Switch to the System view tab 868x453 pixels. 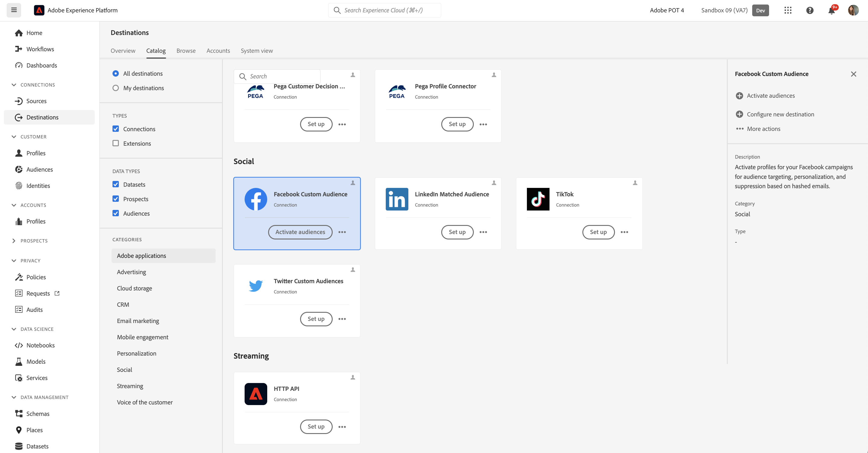tap(257, 51)
